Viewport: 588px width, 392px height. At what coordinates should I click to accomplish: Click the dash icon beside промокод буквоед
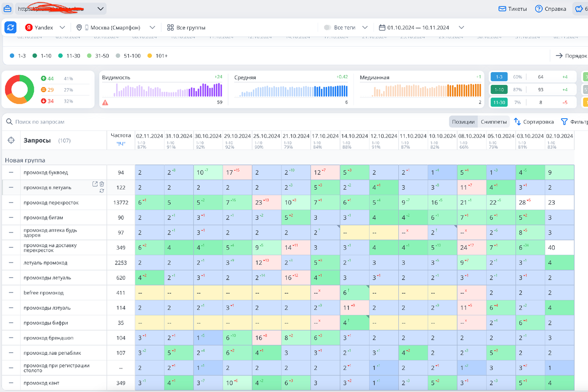pyautogui.click(x=11, y=172)
